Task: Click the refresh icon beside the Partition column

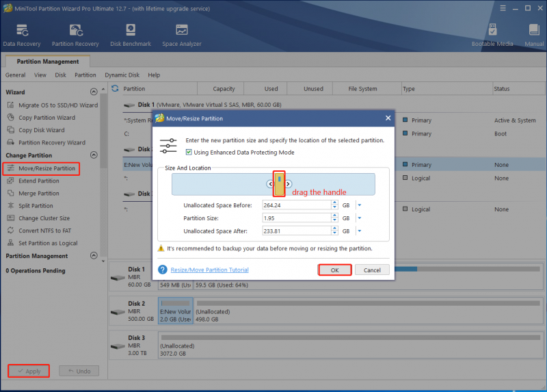Action: point(115,88)
